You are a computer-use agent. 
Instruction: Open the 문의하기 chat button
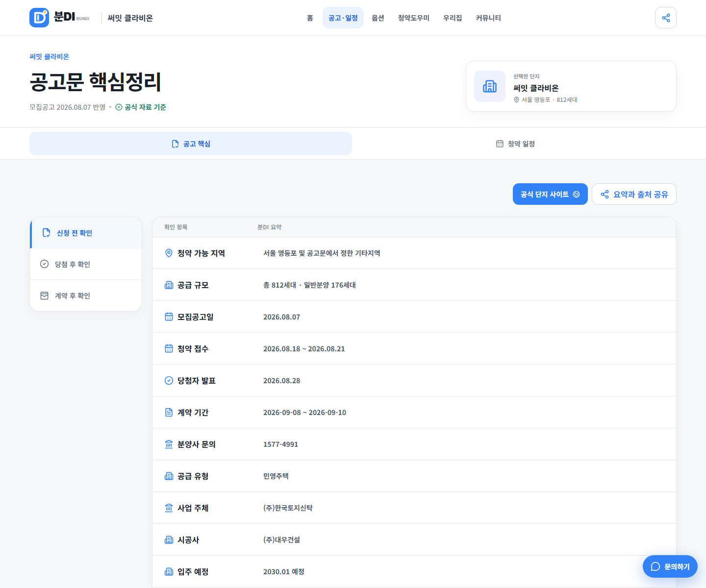670,566
